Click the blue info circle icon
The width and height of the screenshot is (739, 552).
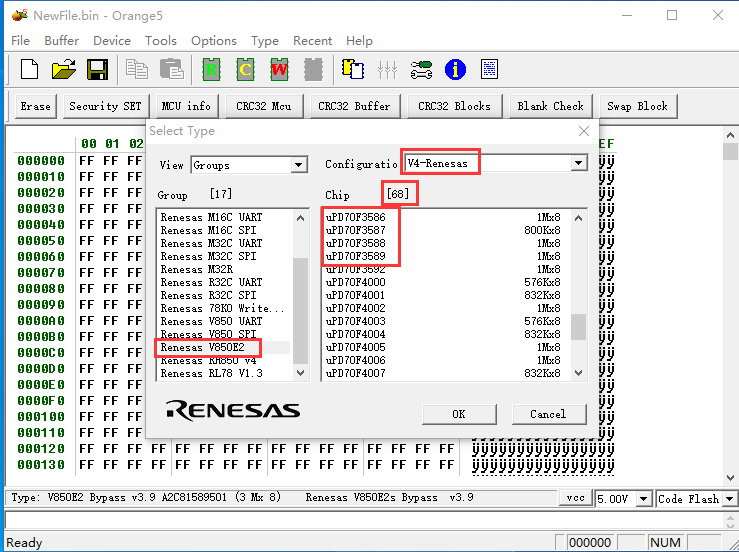pyautogui.click(x=455, y=70)
